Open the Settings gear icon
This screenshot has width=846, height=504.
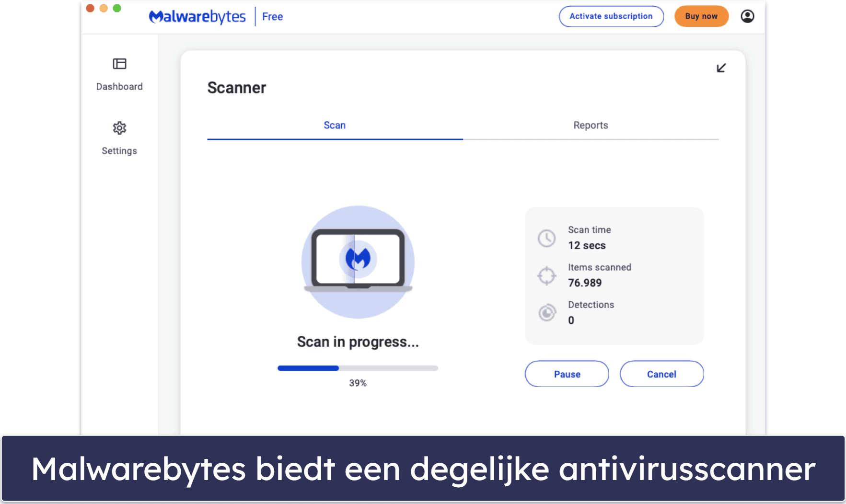119,128
